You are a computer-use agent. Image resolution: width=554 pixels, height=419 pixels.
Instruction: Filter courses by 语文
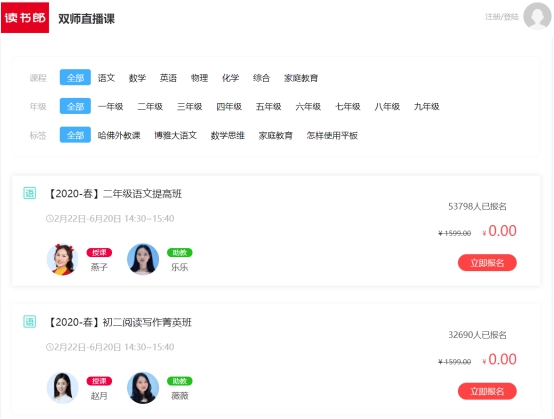(x=106, y=78)
